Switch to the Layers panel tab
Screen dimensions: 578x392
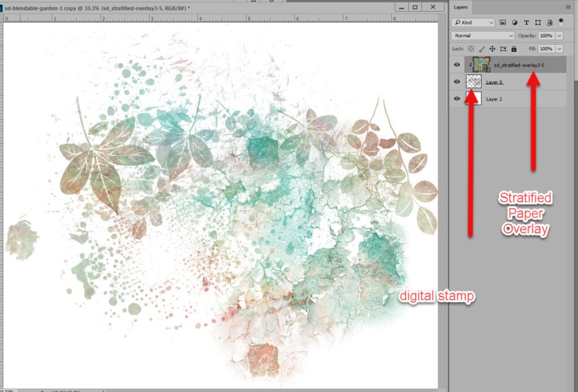coord(461,7)
